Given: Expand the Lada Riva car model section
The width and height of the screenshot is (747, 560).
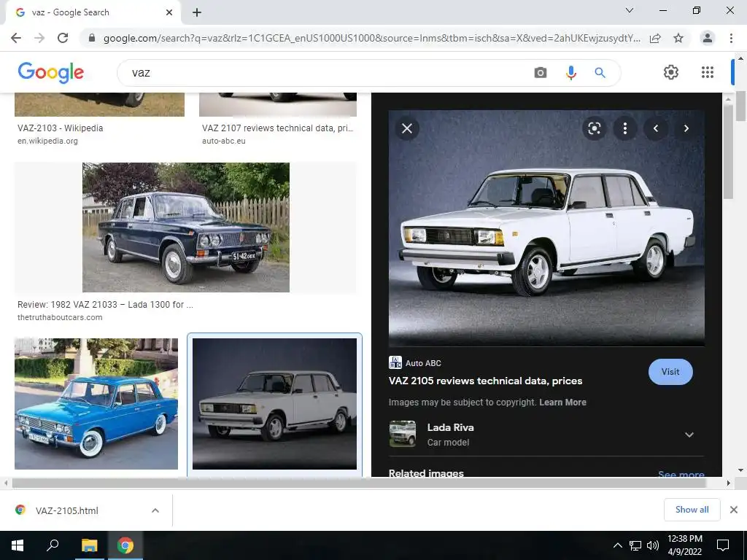Looking at the screenshot, I should (x=689, y=435).
